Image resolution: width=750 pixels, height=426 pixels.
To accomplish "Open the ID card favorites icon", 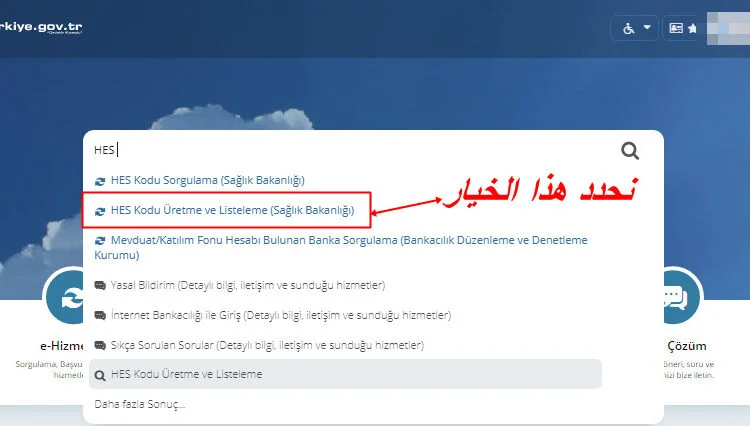I will click(676, 28).
